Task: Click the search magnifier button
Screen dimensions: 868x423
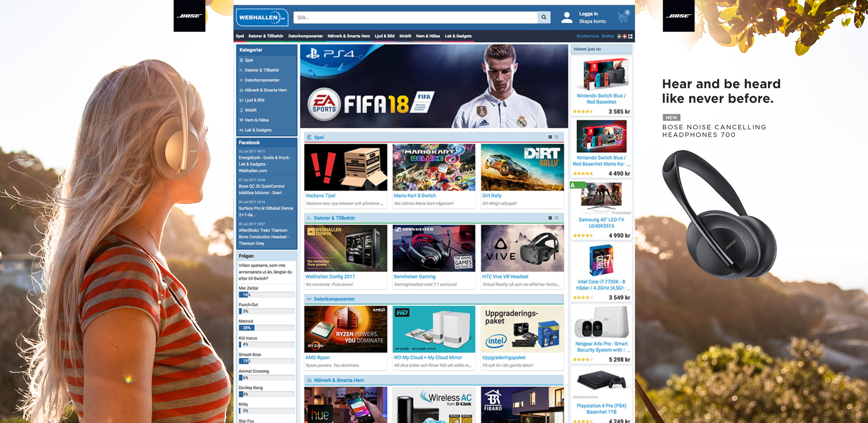Action: click(x=544, y=17)
